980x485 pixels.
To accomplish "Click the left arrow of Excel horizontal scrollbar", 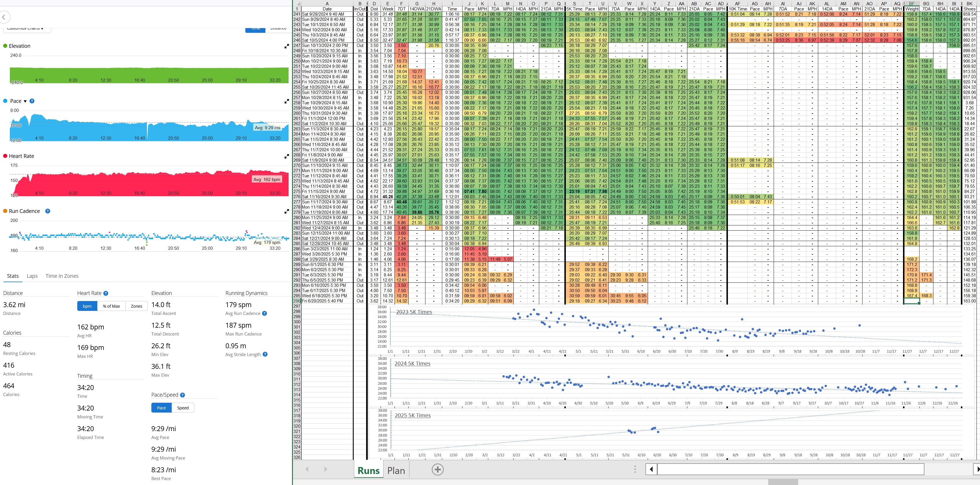I will [651, 469].
